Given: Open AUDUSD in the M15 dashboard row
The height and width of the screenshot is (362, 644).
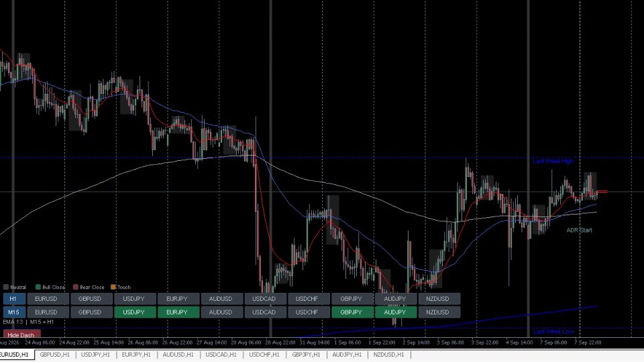Looking at the screenshot, I should click(222, 312).
